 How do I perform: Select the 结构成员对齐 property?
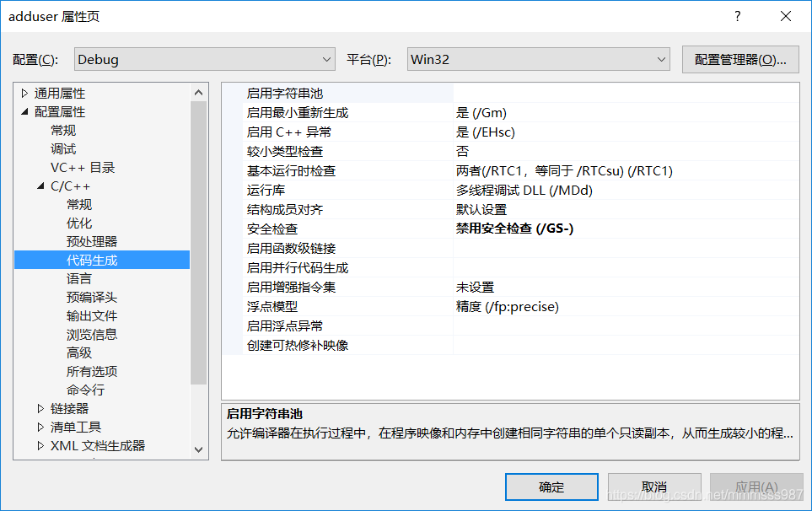(x=285, y=210)
